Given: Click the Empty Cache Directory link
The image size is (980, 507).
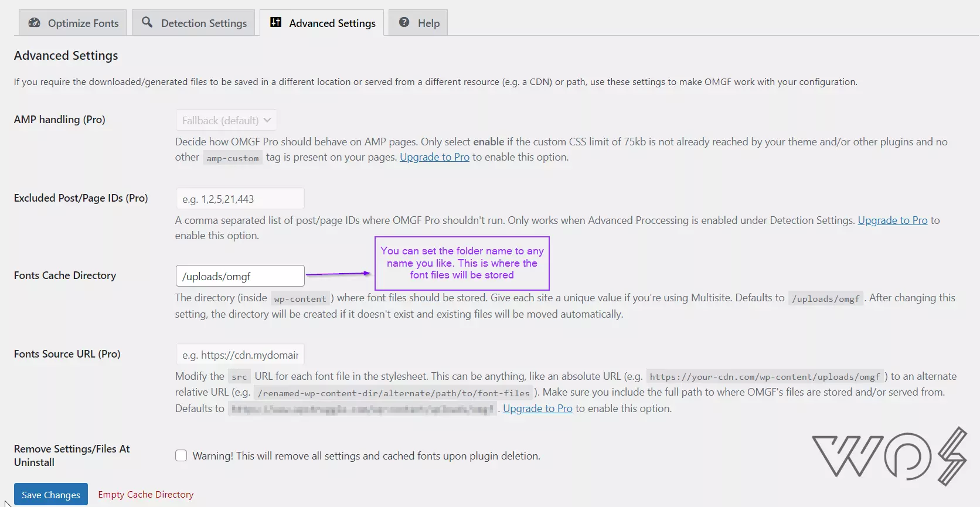Looking at the screenshot, I should click(x=145, y=494).
